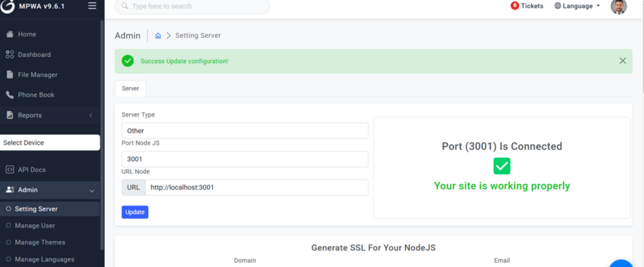Focus the Port Node JS field
644x267 pixels.
245,159
